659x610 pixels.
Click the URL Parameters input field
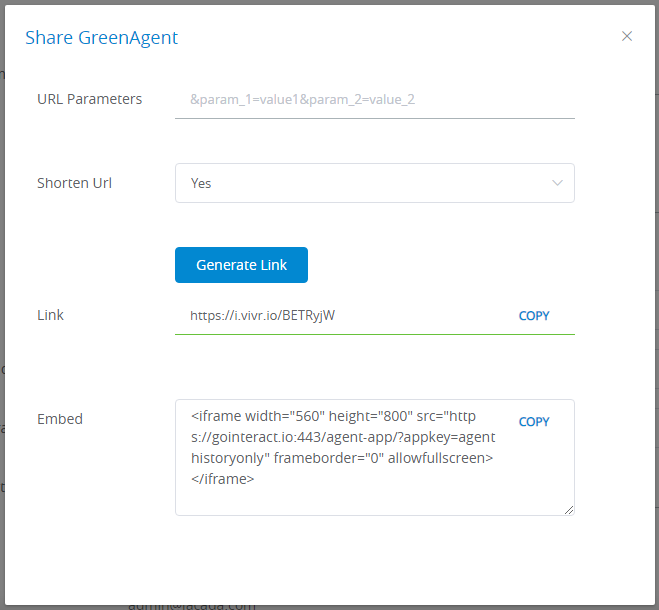pyautogui.click(x=374, y=100)
